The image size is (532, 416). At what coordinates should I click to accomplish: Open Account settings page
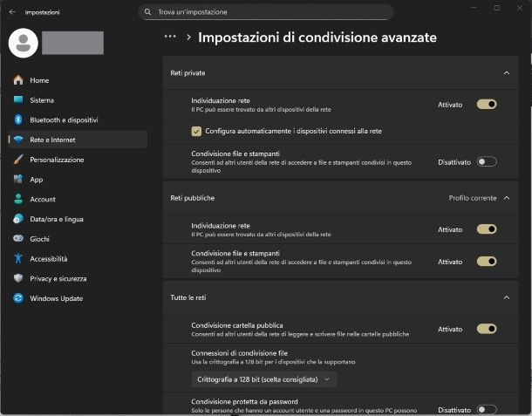[x=78, y=199]
